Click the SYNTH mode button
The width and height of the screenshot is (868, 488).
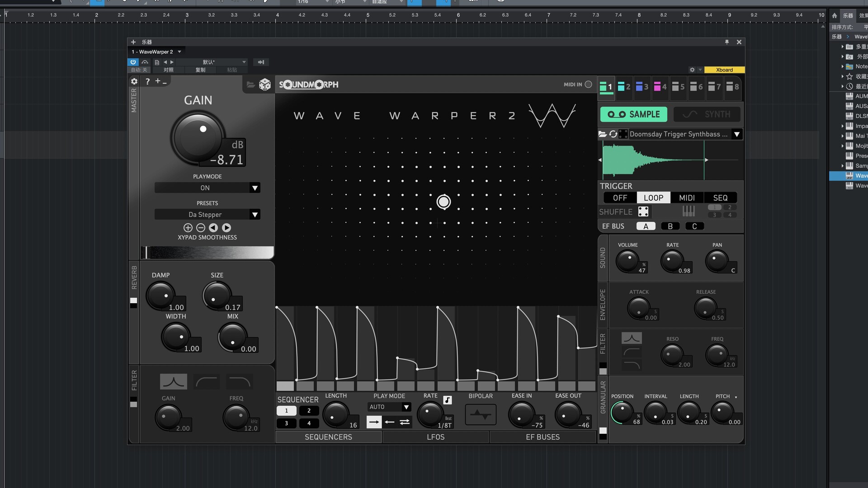click(x=707, y=114)
